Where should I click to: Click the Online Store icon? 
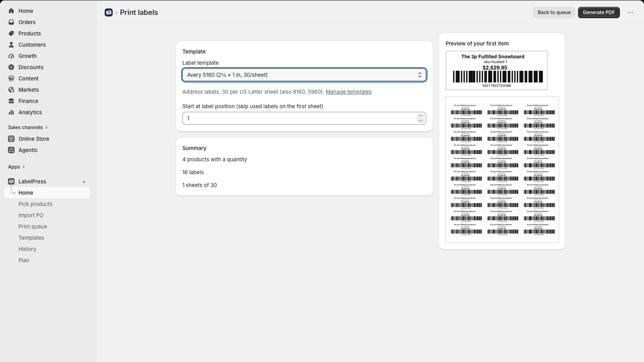pos(11,139)
